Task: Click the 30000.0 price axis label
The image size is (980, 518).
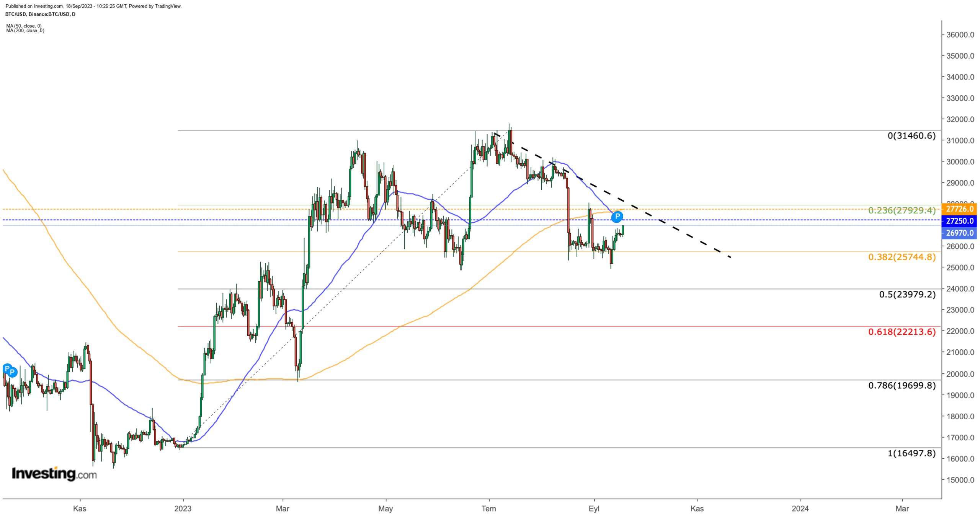Action: pos(960,161)
